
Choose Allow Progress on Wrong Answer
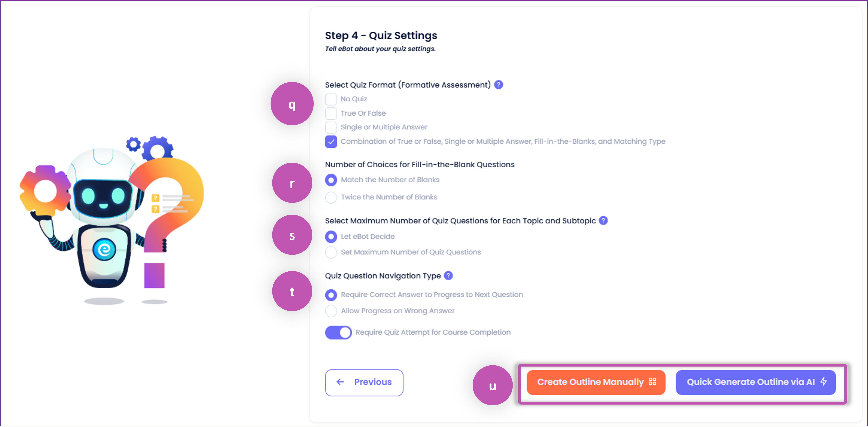[331, 311]
